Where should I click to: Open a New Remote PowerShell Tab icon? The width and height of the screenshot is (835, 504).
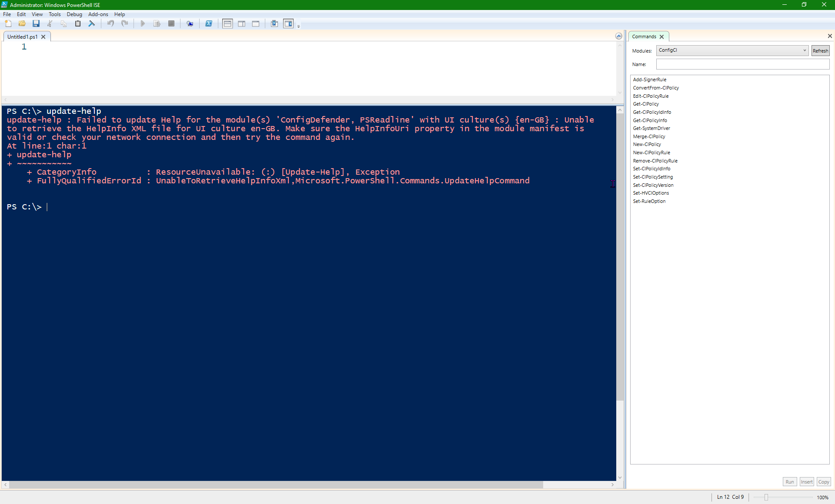click(190, 24)
